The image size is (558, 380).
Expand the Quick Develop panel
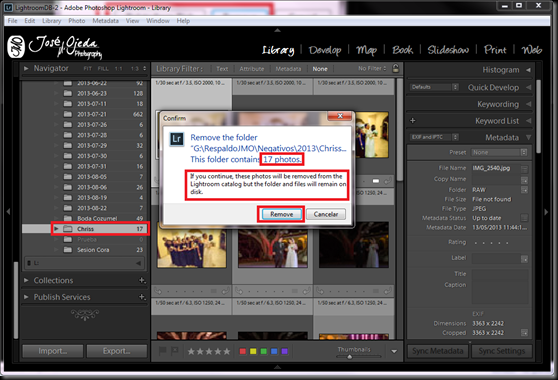[x=528, y=87]
